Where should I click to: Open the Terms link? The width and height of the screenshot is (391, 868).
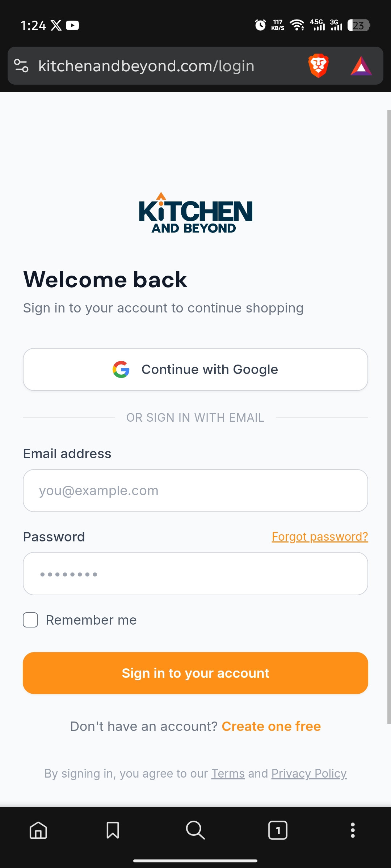pyautogui.click(x=228, y=774)
